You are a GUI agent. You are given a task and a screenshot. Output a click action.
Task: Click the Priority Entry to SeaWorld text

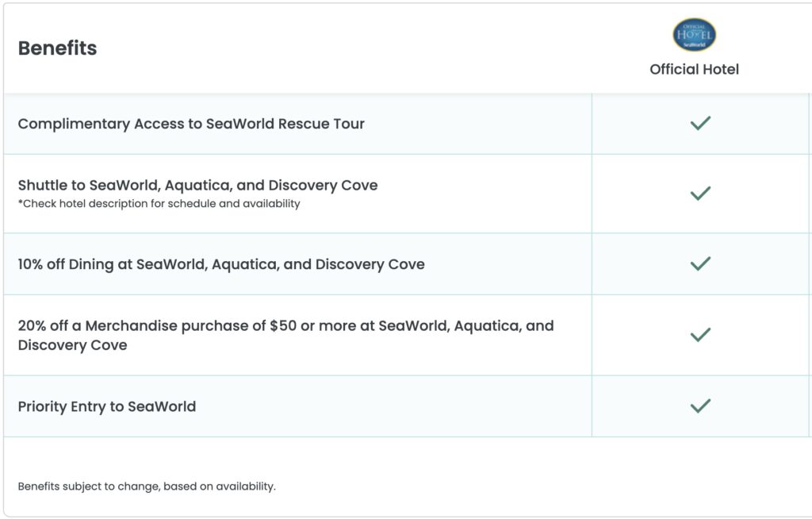point(107,406)
